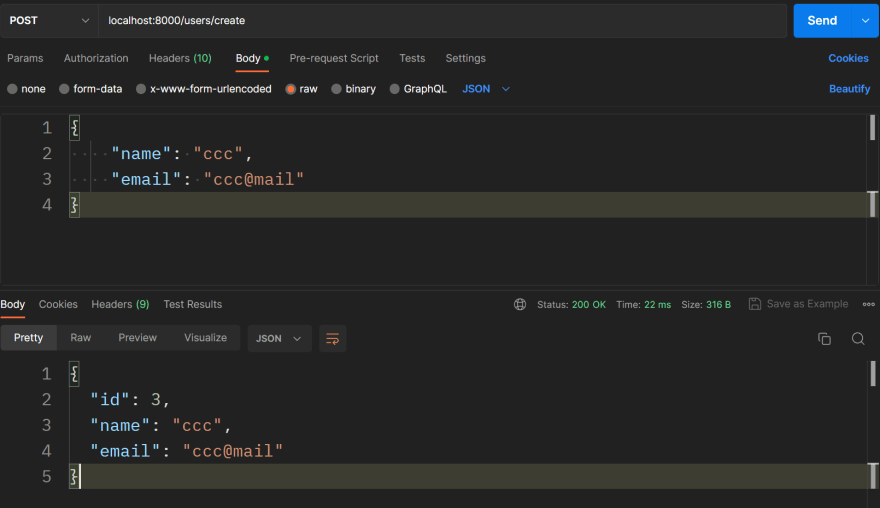
Task: Choose the GraphQL body option
Action: coord(395,89)
